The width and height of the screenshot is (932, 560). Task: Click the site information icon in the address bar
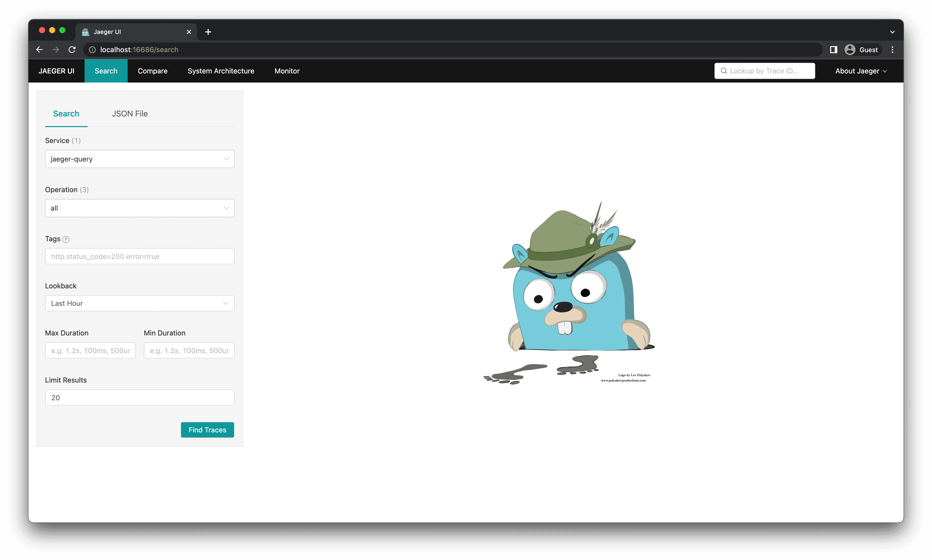point(92,50)
